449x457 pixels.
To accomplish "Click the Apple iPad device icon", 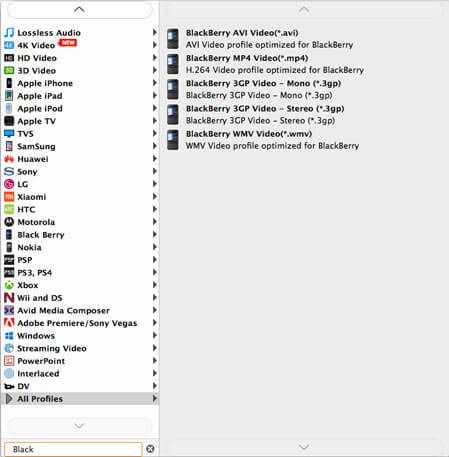I will tap(9, 96).
